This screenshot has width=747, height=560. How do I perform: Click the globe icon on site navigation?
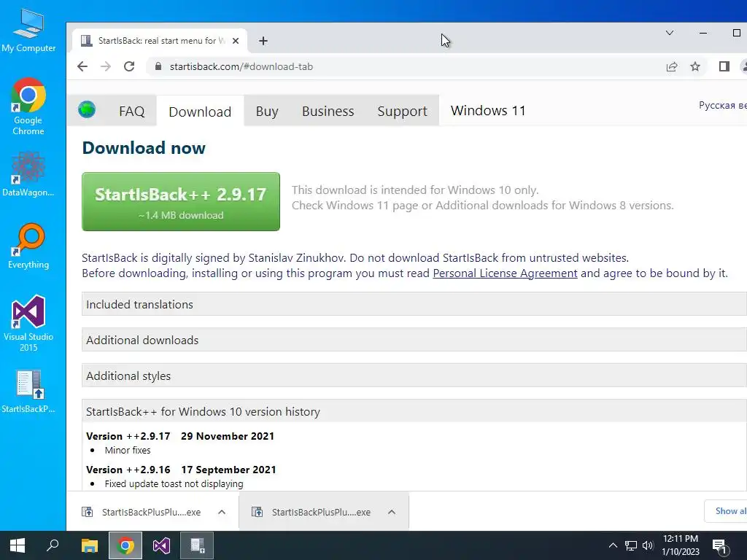[87, 109]
